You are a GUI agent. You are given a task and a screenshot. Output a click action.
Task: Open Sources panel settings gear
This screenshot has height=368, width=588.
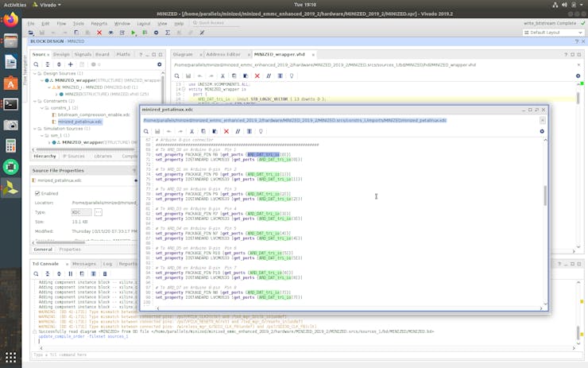158,64
